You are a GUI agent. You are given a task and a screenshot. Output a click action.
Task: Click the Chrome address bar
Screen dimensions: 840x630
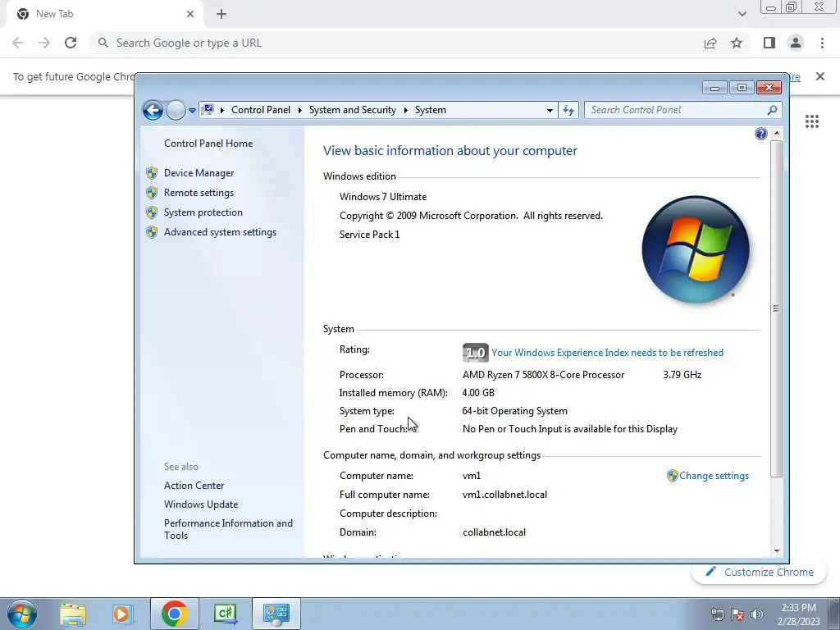(x=396, y=43)
